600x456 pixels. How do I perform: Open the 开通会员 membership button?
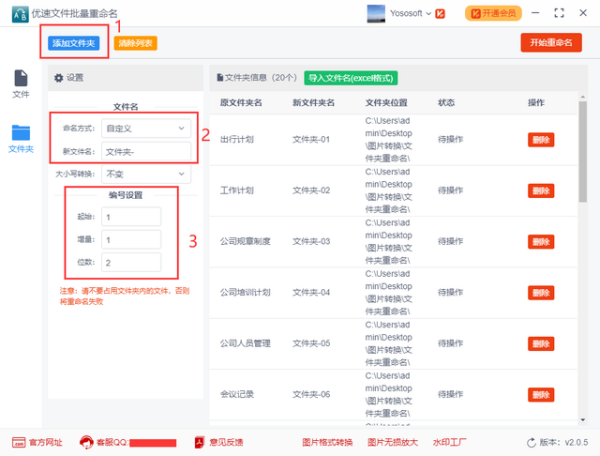click(x=494, y=13)
